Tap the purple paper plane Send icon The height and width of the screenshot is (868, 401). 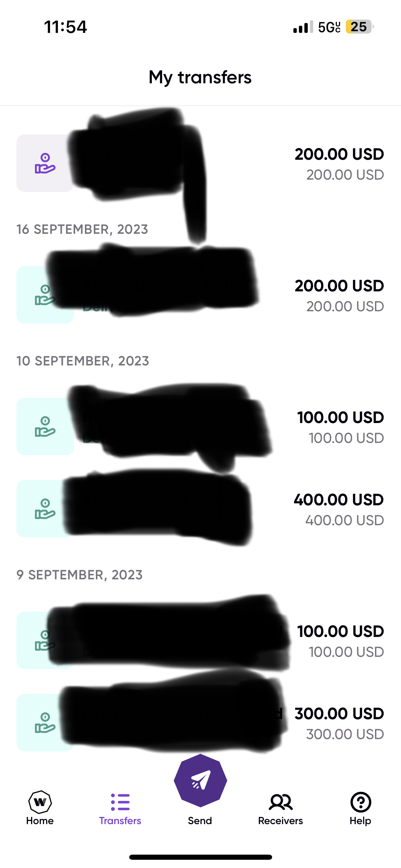[x=200, y=780]
